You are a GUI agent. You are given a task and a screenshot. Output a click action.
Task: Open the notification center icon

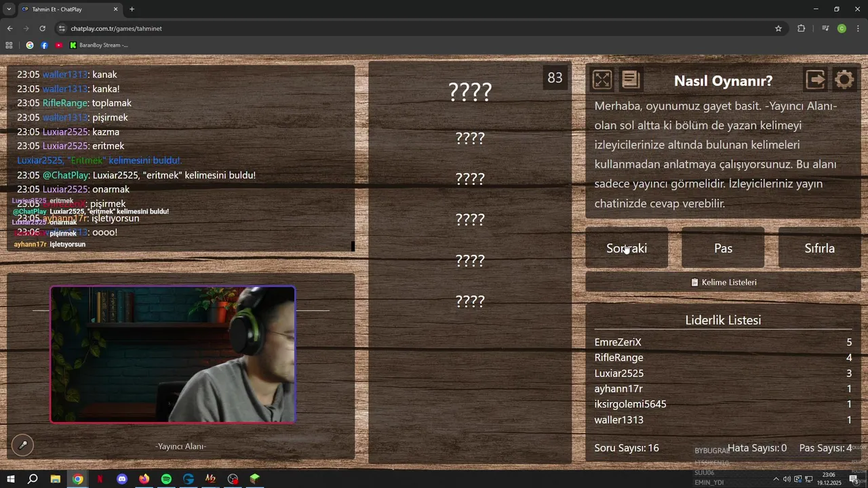[853, 479]
